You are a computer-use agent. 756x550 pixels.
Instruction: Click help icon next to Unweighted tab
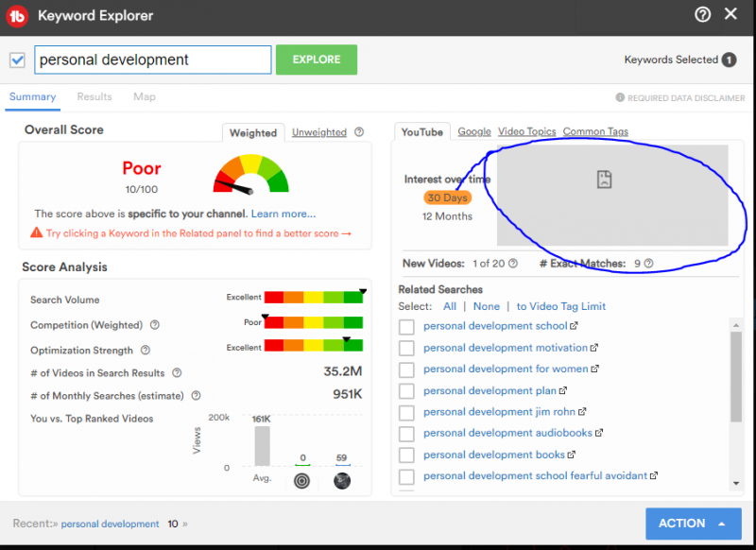(359, 132)
